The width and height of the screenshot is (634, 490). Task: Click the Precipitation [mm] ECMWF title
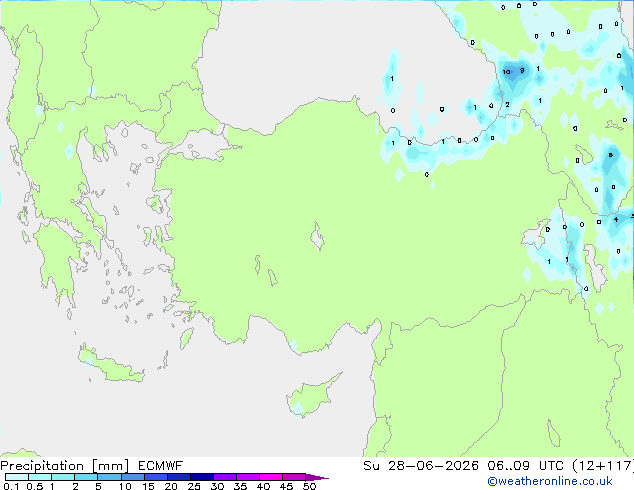coord(92,466)
